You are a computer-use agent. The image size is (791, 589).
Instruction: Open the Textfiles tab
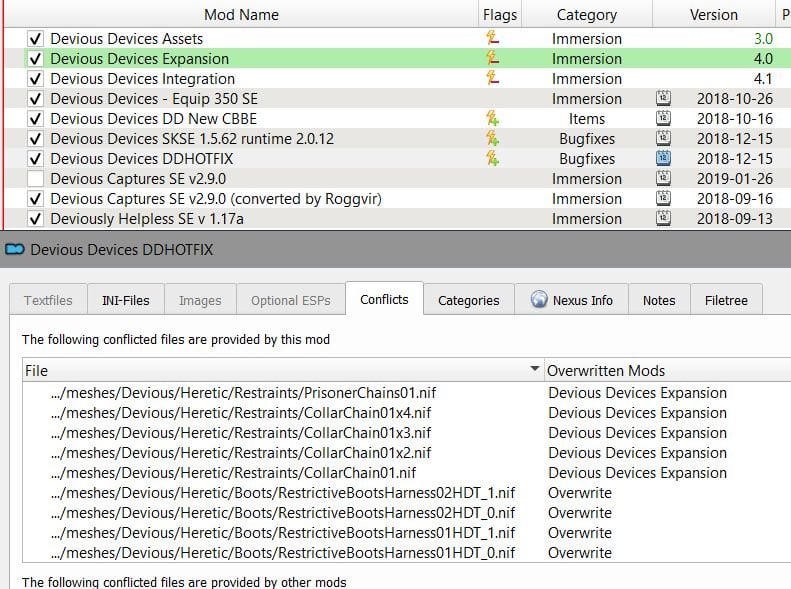pos(48,301)
